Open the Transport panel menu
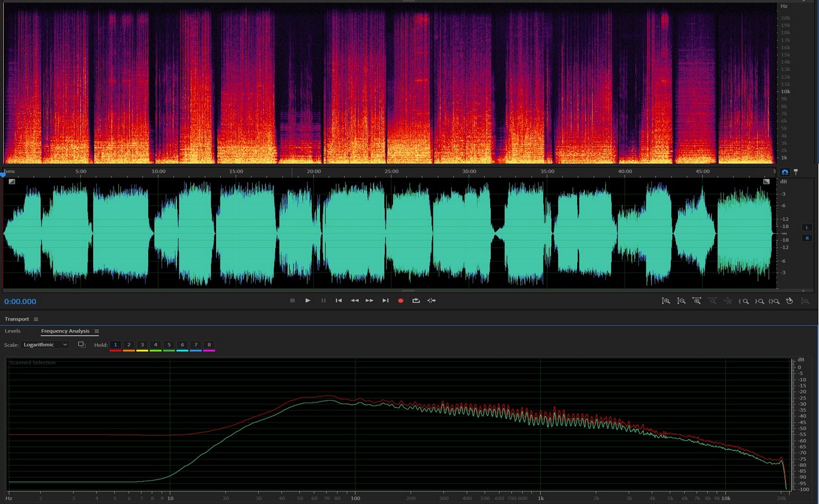This screenshot has height=504, width=819. [36, 319]
